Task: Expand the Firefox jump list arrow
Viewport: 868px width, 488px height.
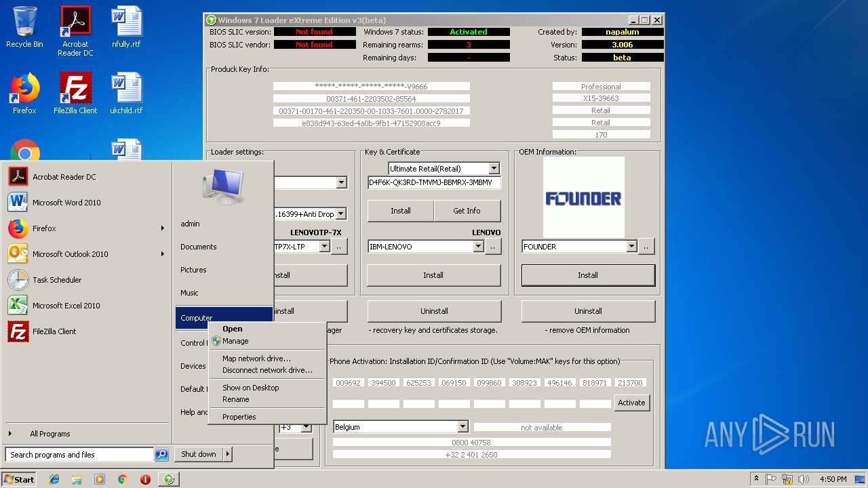Action: [x=163, y=228]
